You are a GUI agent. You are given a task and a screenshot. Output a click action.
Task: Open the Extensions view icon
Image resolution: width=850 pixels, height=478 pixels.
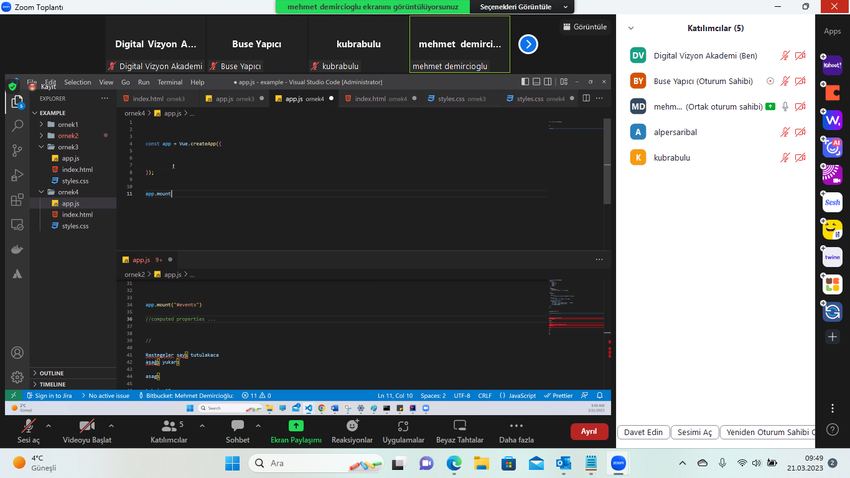(x=17, y=200)
